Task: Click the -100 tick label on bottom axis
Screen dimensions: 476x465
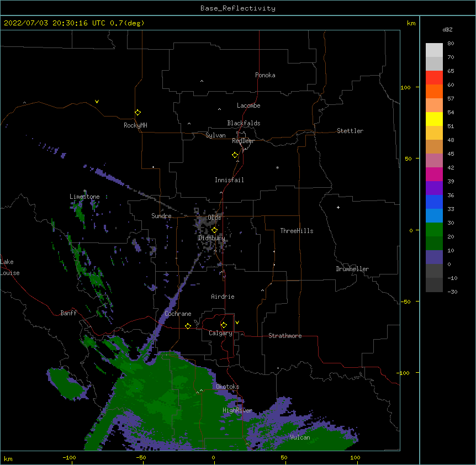Action: point(69,458)
